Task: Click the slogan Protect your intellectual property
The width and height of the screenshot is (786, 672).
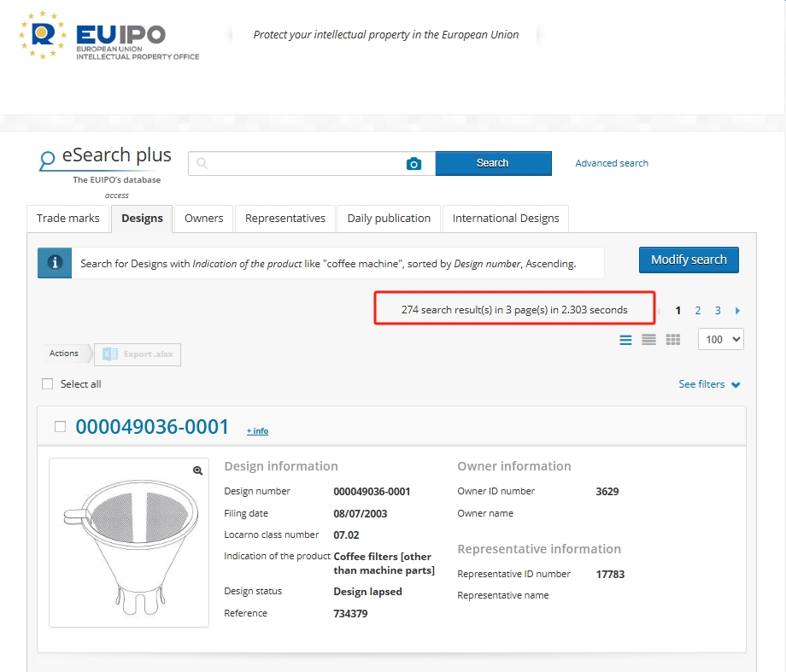Action: 386,34
